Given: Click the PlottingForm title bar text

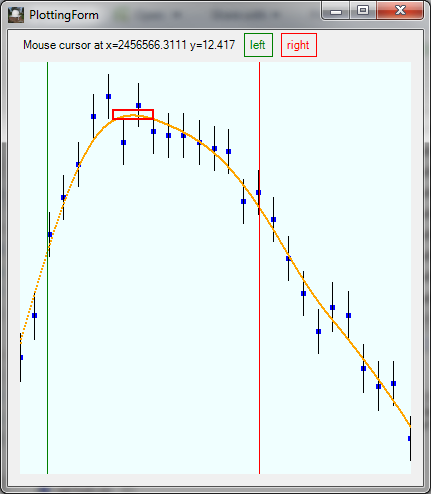Looking at the screenshot, I should (64, 15).
